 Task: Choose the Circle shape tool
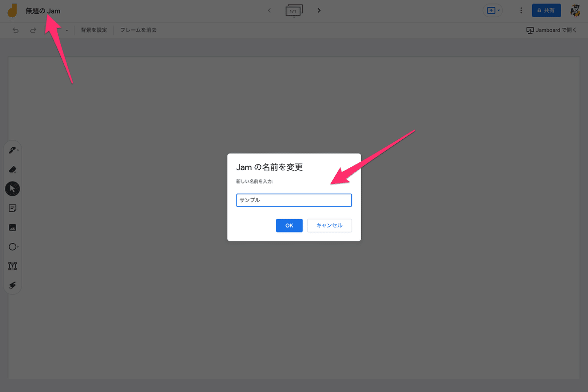point(13,247)
